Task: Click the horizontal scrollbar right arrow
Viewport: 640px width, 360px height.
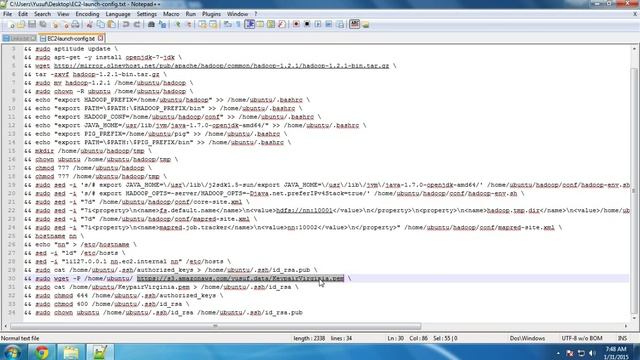Action: [x=626, y=326]
